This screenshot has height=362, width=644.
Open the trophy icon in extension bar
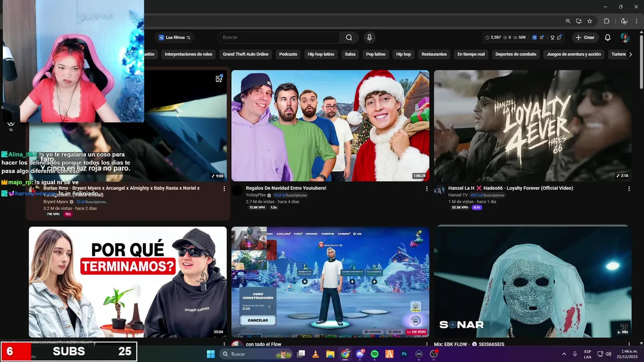[x=552, y=38]
